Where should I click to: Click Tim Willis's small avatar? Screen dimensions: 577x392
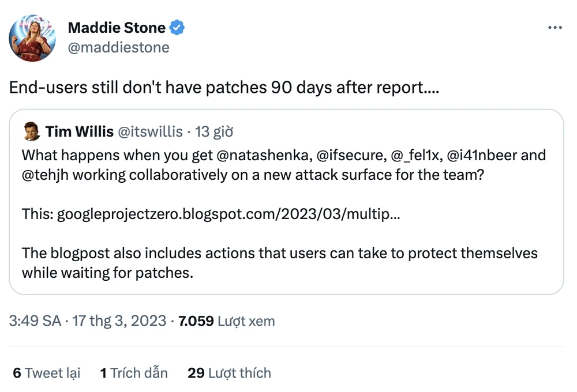pyautogui.click(x=32, y=132)
